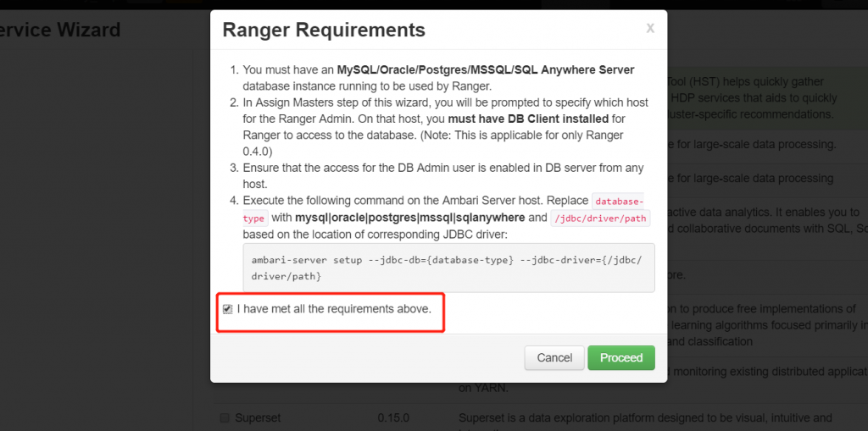The height and width of the screenshot is (431, 868).
Task: Click the Superset version 0.15.0 cell
Action: point(393,417)
